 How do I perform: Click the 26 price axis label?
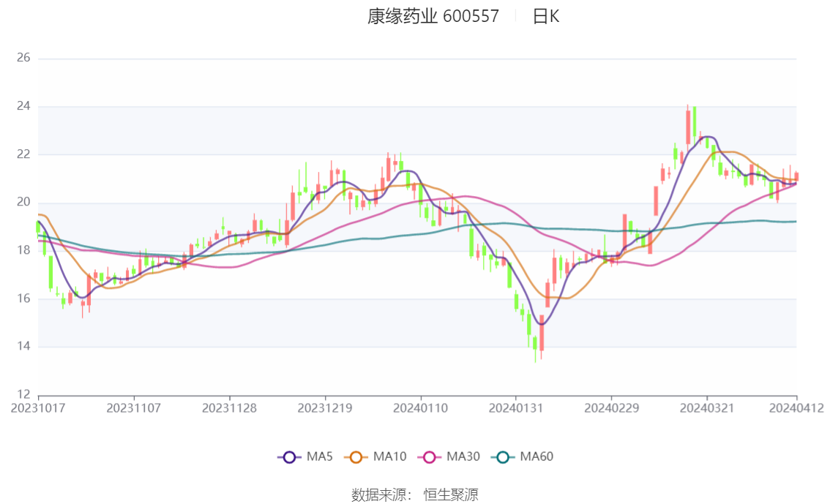tap(23, 58)
